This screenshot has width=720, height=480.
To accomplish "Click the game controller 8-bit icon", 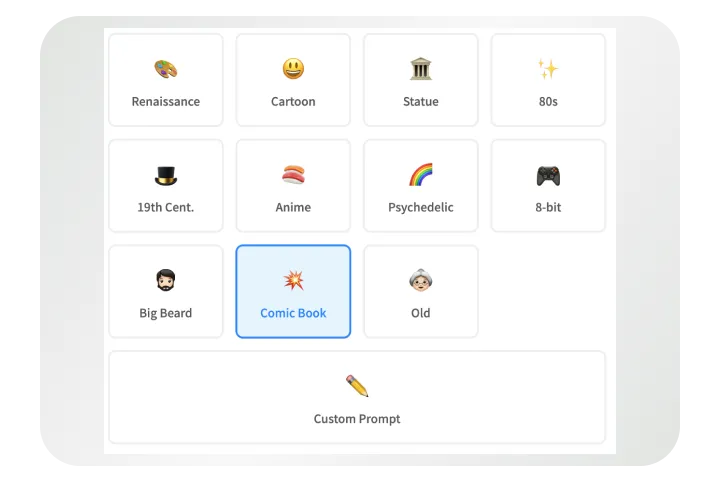I will pyautogui.click(x=548, y=176).
